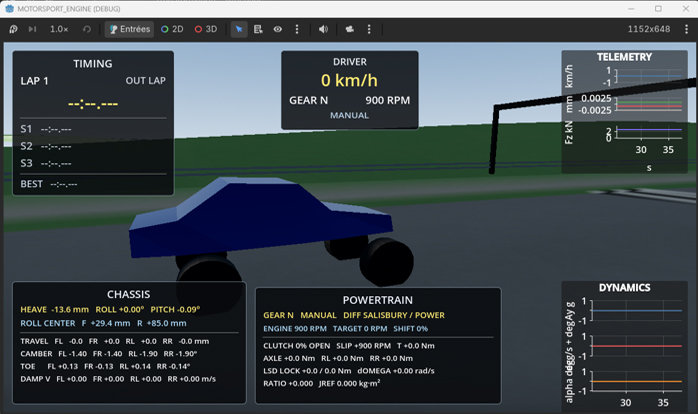Click the MANUAL label in DRIVER panel
The height and width of the screenshot is (414, 698).
(349, 115)
